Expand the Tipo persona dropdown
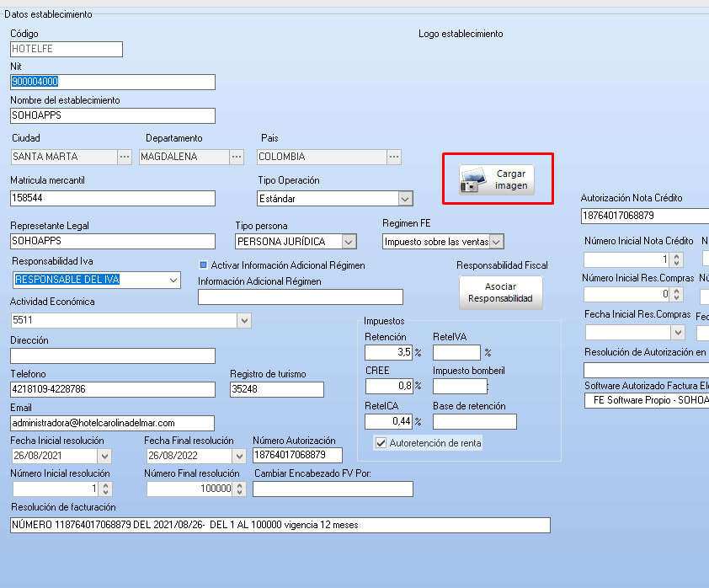Viewport: 709px width, 588px height. coord(349,242)
